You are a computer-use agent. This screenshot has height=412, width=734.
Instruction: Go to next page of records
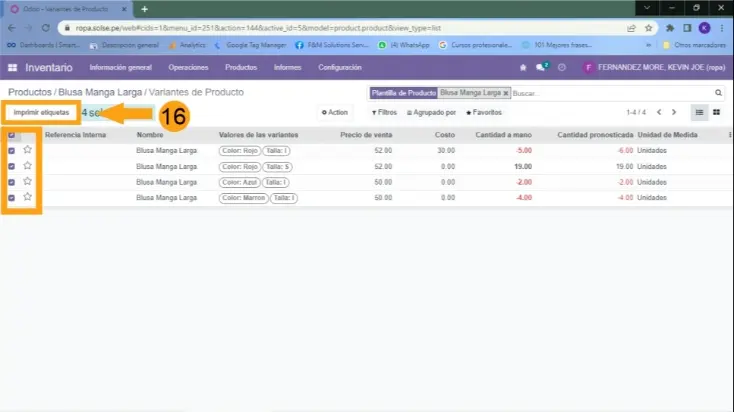click(x=674, y=112)
